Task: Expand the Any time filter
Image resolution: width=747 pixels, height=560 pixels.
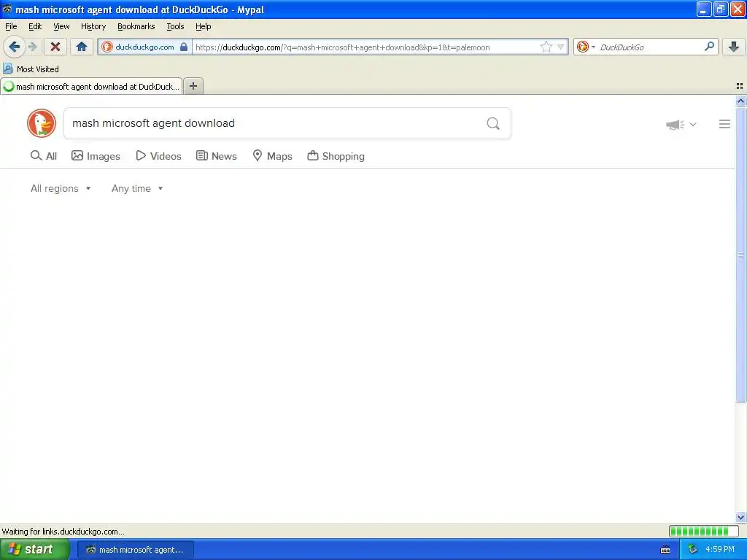Action: [137, 189]
